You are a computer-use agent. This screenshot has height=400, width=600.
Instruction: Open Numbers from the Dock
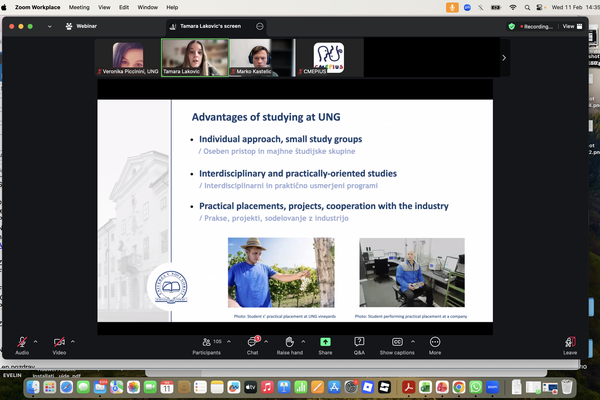pos(301,387)
